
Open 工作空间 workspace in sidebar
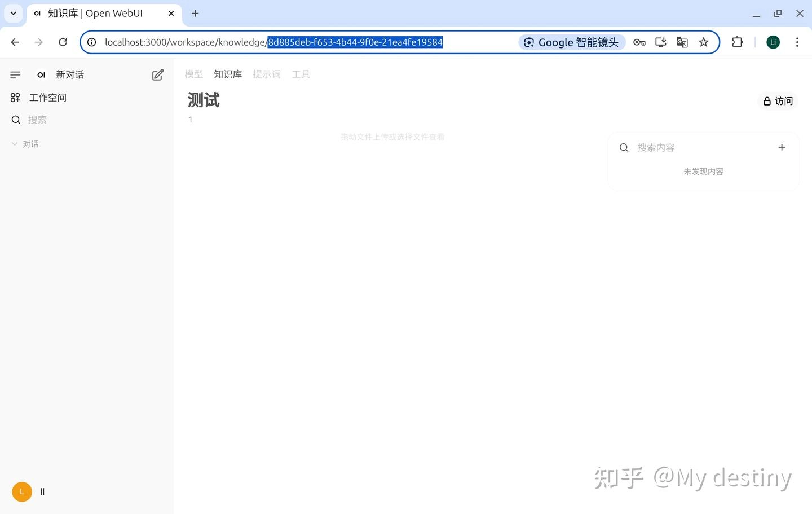point(47,98)
